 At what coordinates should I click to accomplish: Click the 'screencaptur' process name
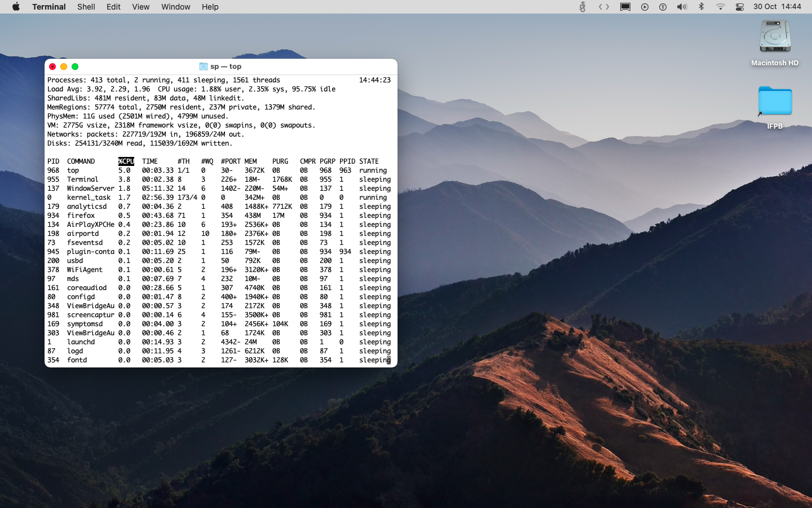coord(91,315)
